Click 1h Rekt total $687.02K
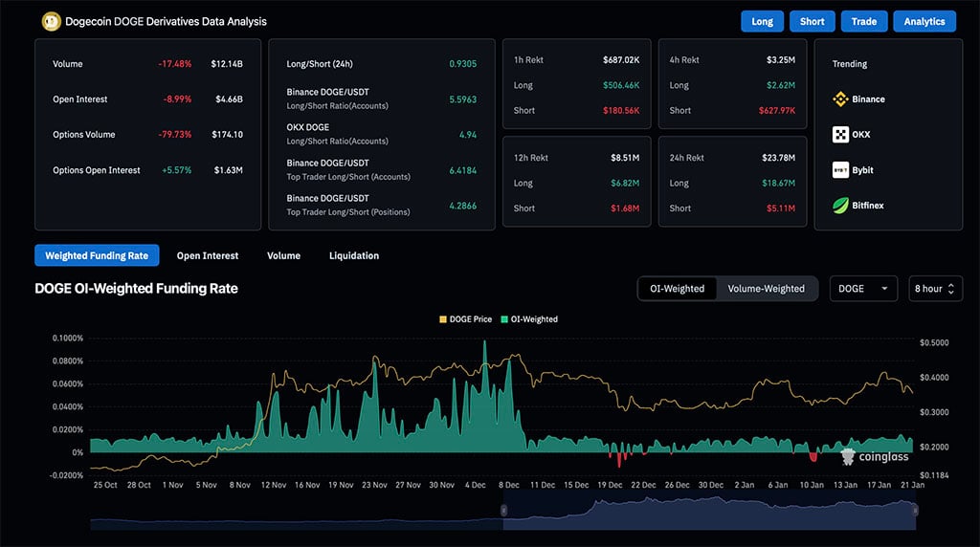The height and width of the screenshot is (547, 980). point(621,60)
